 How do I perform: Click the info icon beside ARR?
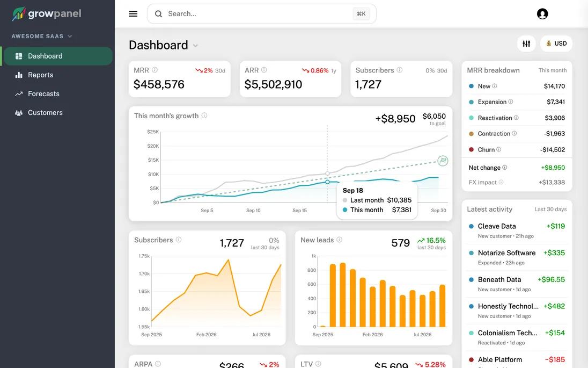(x=264, y=70)
